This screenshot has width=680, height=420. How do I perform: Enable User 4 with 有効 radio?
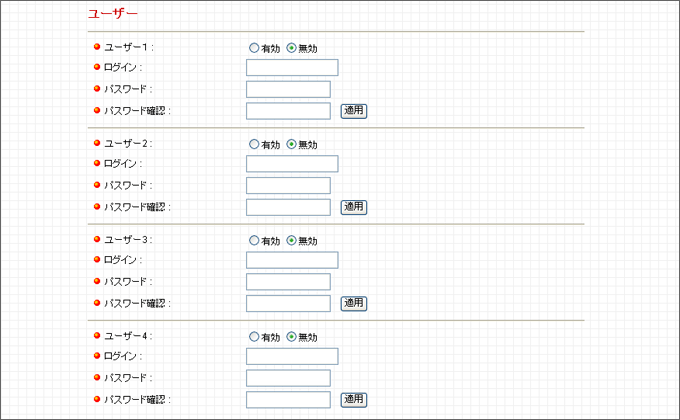click(x=254, y=337)
